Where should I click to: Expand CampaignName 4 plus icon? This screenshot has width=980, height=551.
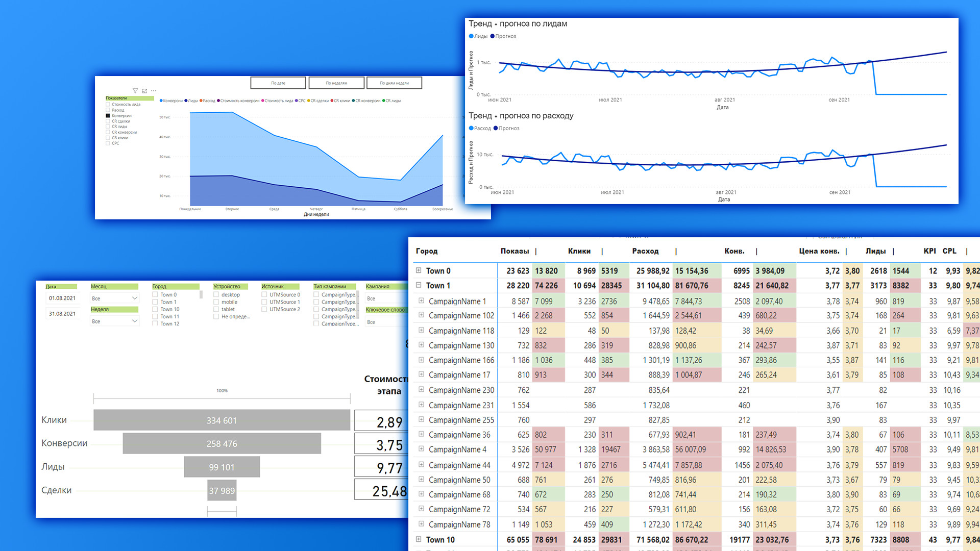point(421,449)
